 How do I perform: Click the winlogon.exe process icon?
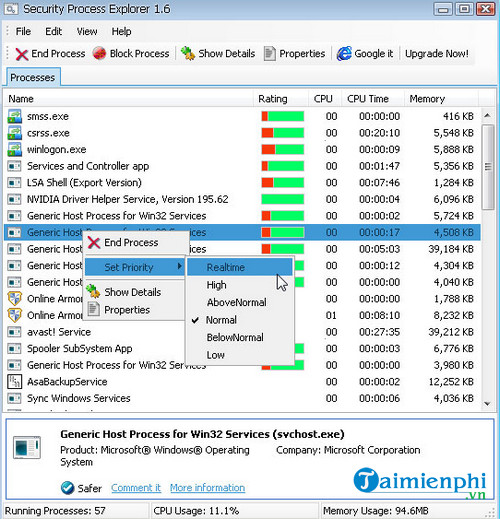(14, 149)
